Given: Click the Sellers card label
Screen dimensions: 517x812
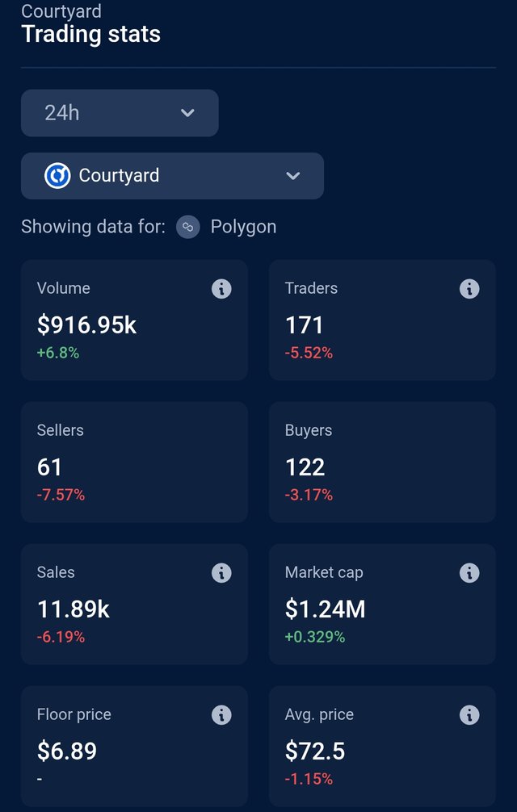Looking at the screenshot, I should [60, 430].
